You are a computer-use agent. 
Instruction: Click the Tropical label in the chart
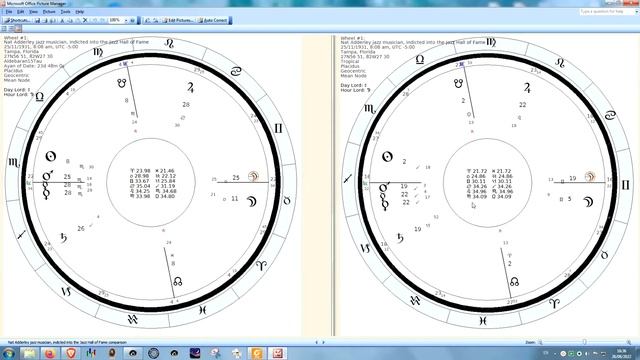(x=349, y=62)
